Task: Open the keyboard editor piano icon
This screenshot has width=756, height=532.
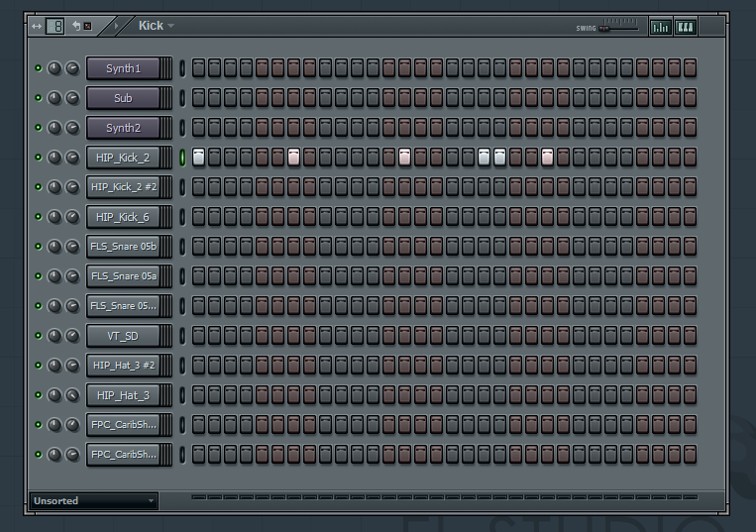Action: pos(686,27)
